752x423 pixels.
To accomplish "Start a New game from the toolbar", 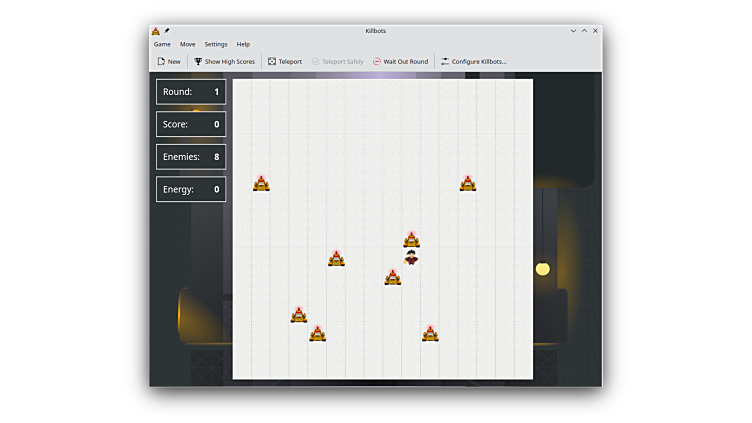I will (x=169, y=61).
